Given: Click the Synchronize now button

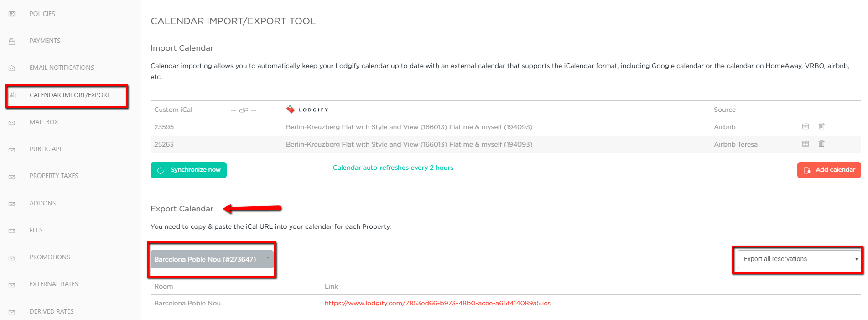Looking at the screenshot, I should pos(188,170).
